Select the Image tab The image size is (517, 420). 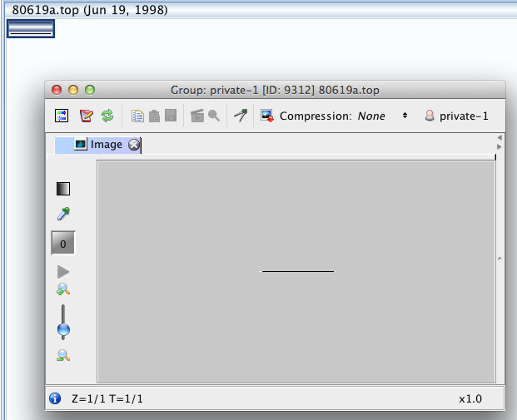pyautogui.click(x=97, y=145)
